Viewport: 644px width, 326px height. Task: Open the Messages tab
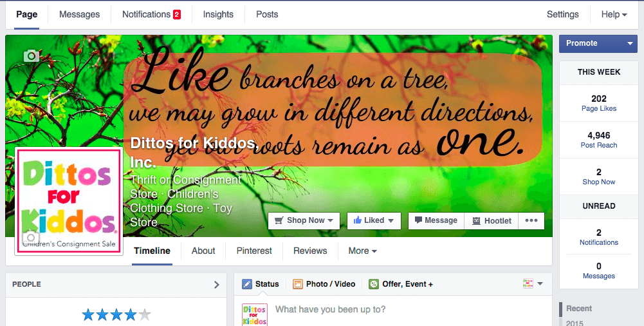pos(79,14)
